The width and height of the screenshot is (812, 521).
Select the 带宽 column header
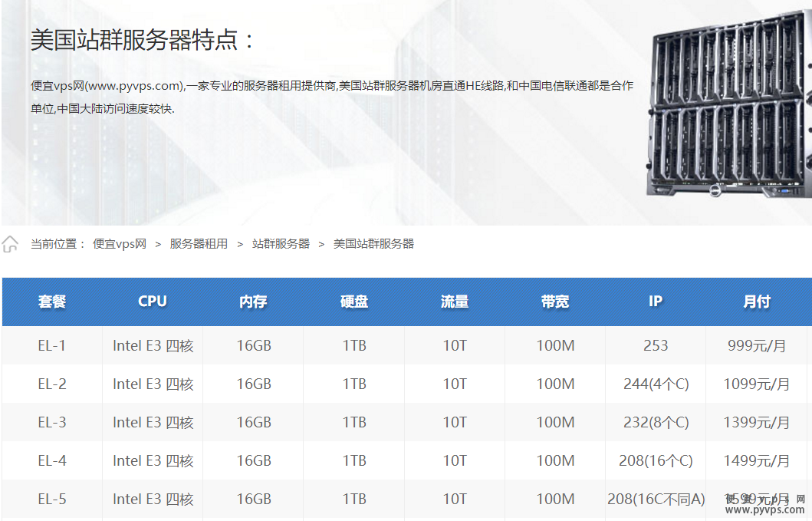pyautogui.click(x=555, y=302)
